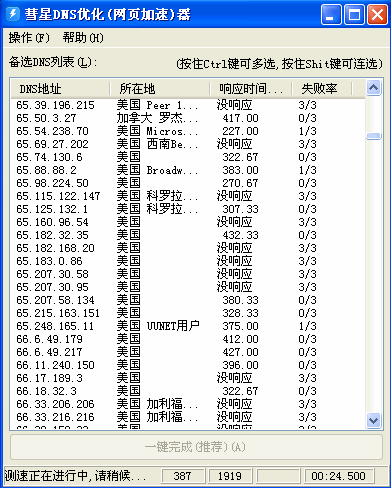Image resolution: width=391 pixels, height=488 pixels.
Task: Select DNS row 65.115.122.147
Action: (x=188, y=196)
